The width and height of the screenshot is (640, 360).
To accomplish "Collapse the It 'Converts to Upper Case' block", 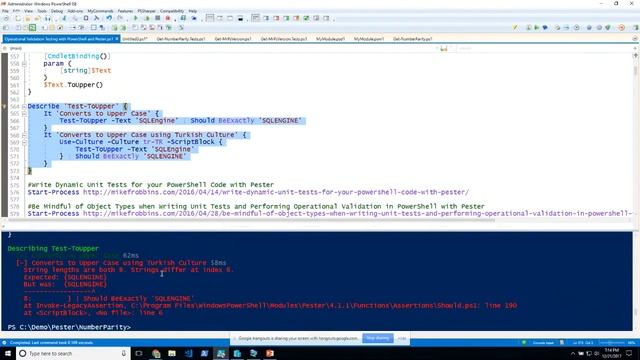I will coord(24,113).
